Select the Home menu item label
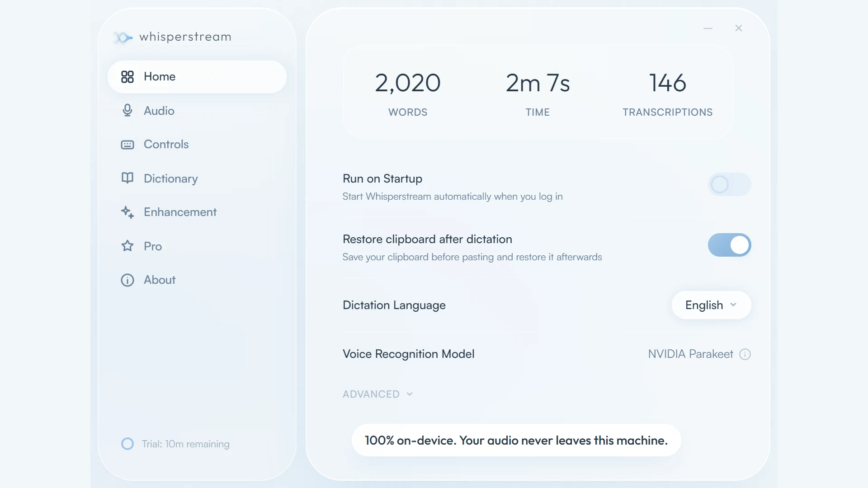The height and width of the screenshot is (488, 868). click(160, 77)
